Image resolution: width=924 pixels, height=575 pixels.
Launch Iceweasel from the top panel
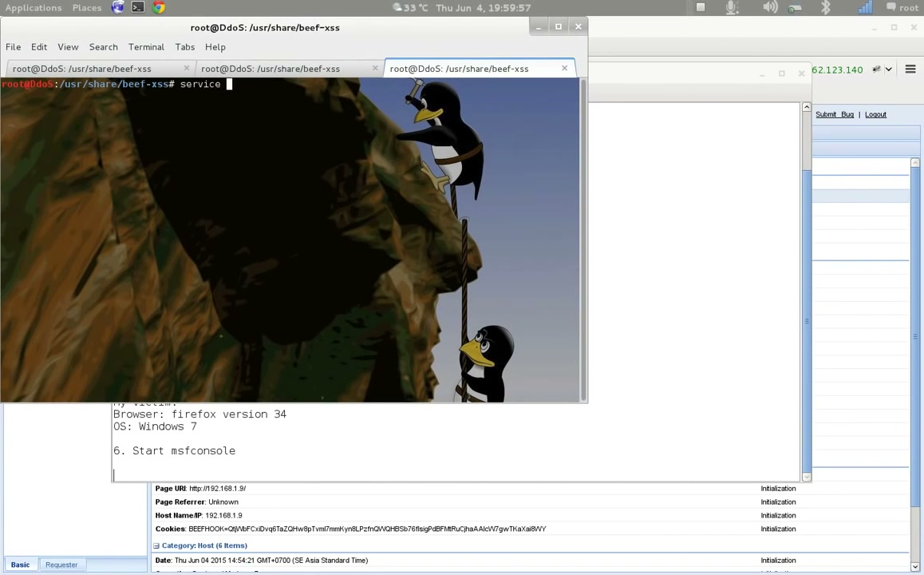(118, 7)
